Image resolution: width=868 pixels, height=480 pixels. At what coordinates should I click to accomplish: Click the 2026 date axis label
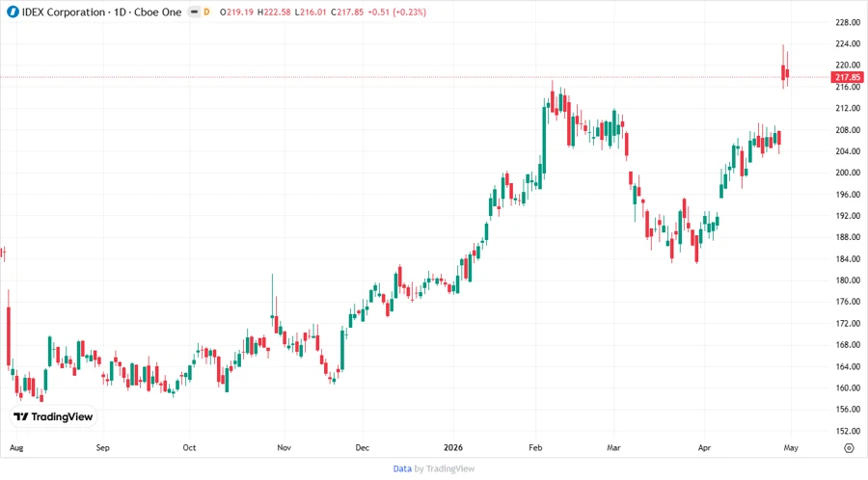point(453,447)
